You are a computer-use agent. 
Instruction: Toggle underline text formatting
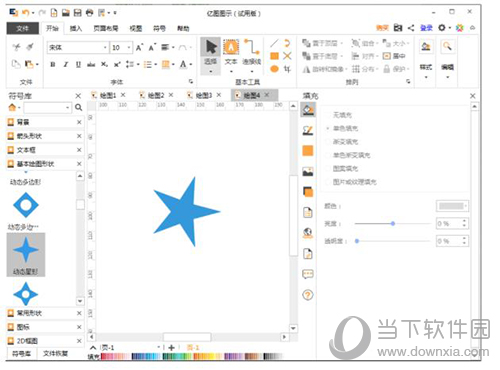click(78, 64)
